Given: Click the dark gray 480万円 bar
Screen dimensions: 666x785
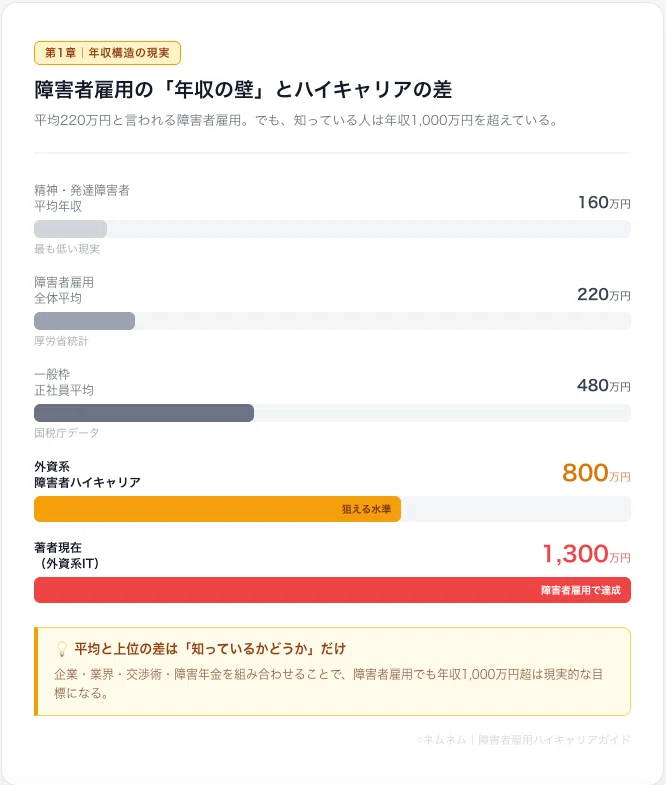Looking at the screenshot, I should 144,413.
